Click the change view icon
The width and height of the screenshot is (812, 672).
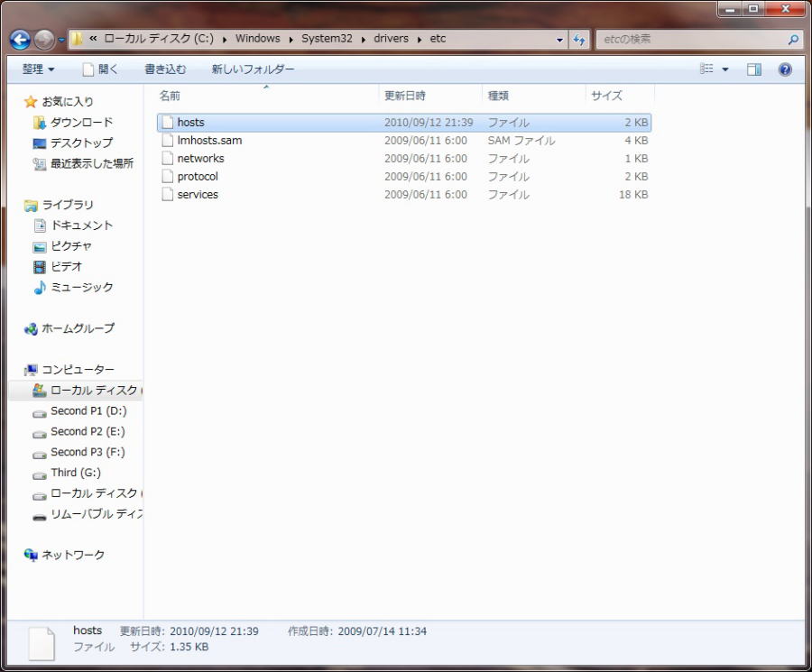[x=706, y=69]
